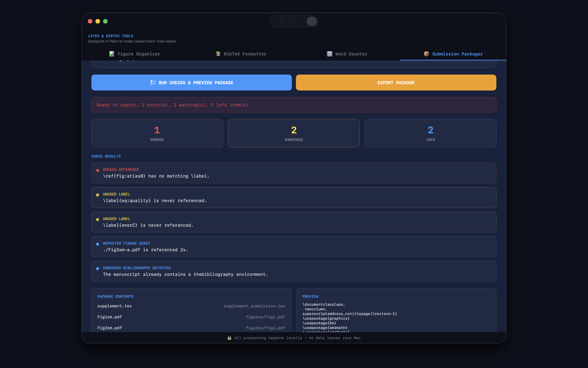
Task: Click the blue dot beside Embedded Bibliography Detected
Action: [x=97, y=269]
